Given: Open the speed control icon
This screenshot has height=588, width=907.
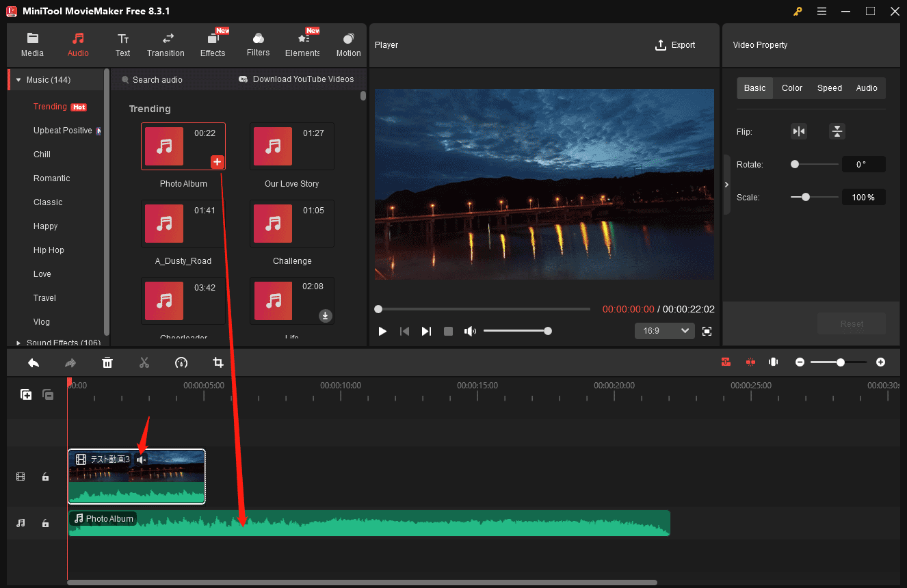Looking at the screenshot, I should pos(181,362).
